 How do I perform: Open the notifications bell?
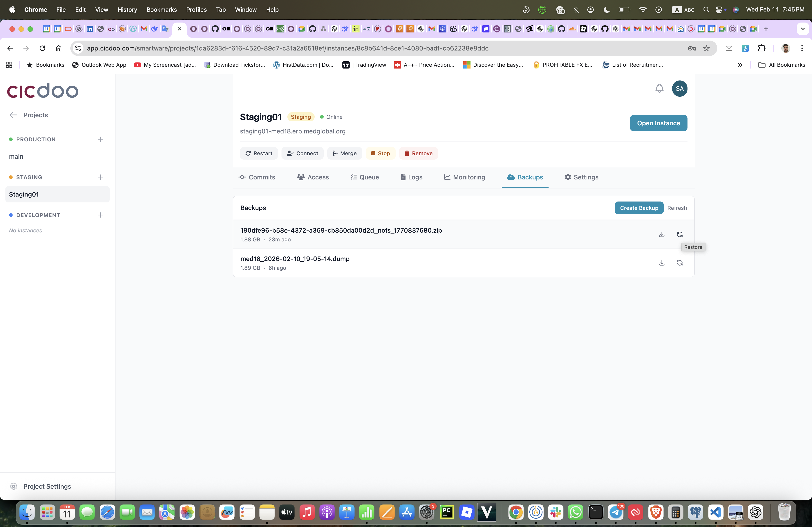[x=659, y=89]
